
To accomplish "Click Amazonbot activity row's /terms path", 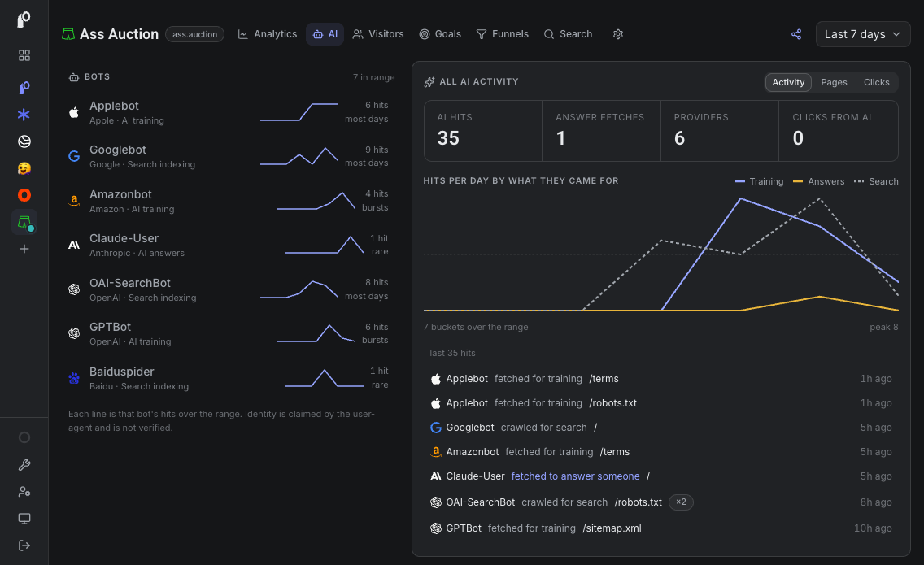I will pyautogui.click(x=615, y=452).
